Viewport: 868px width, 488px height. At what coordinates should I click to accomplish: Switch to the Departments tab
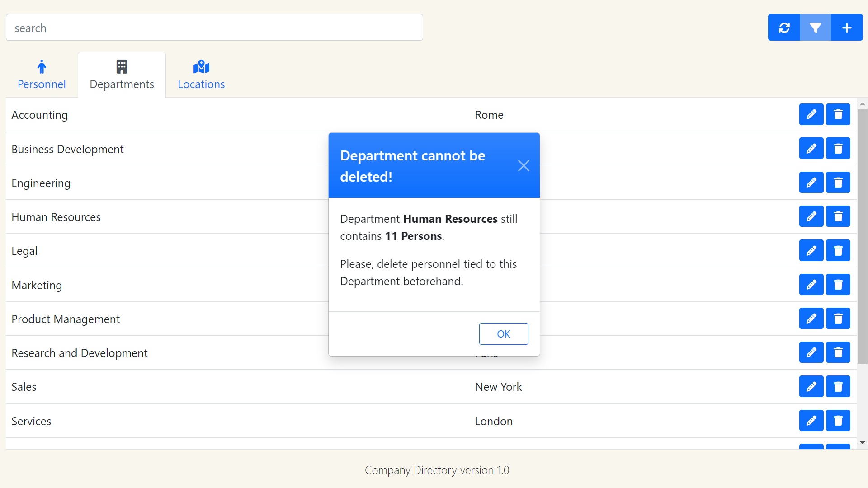click(122, 75)
